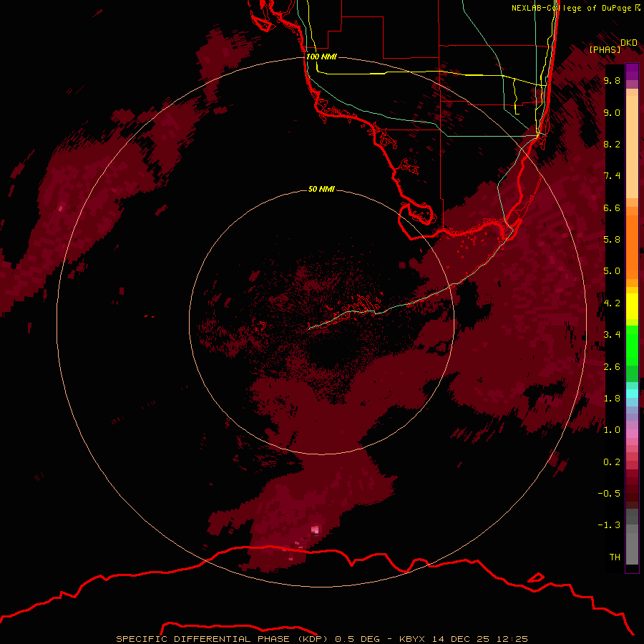This screenshot has height=644, width=644.
Task: Click the bright green segment of color bar
Action: click(632, 346)
